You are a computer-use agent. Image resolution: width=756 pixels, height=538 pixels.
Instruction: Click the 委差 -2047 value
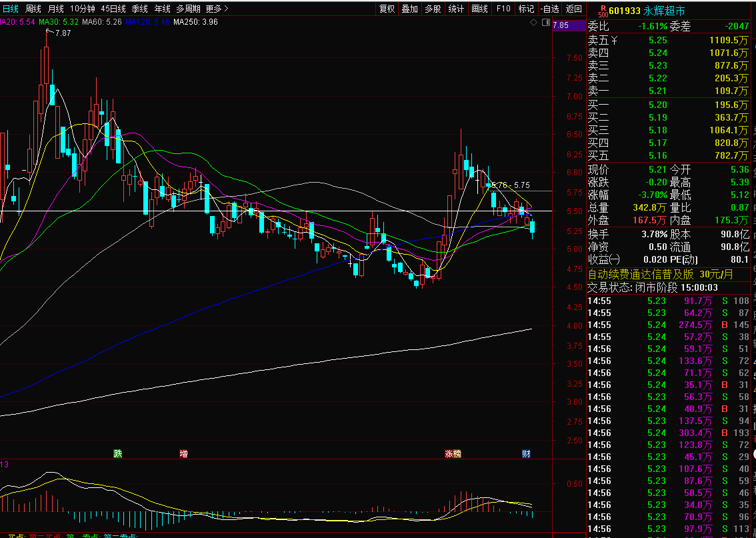click(x=736, y=27)
